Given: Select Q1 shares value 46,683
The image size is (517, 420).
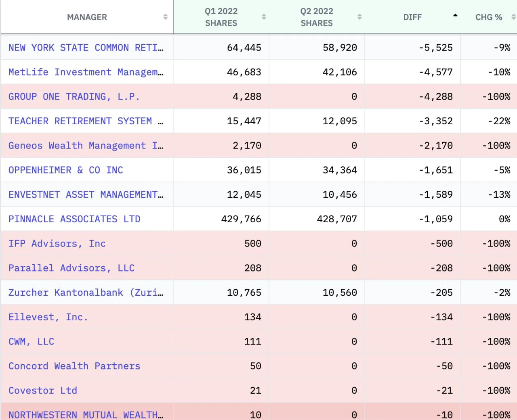Looking at the screenshot, I should [244, 72].
